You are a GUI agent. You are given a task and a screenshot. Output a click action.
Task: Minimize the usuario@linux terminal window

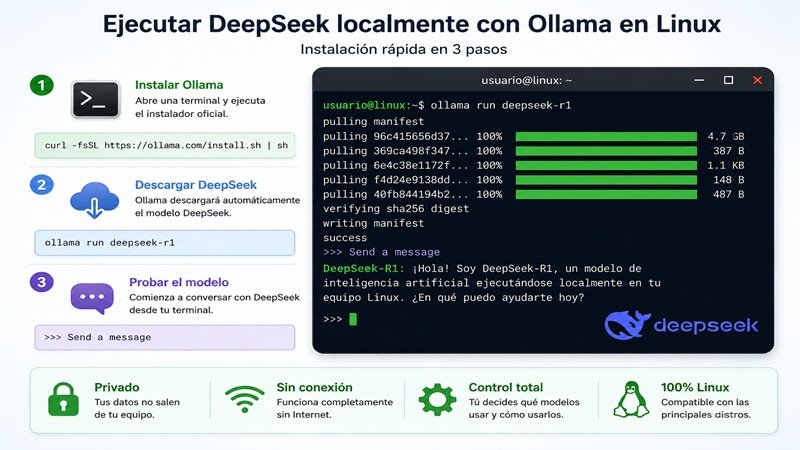tap(699, 80)
